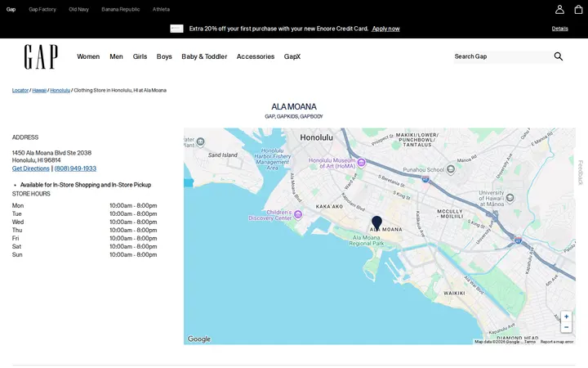The width and height of the screenshot is (588, 368).
Task: Focus the Search Gap field
Action: [x=502, y=56]
